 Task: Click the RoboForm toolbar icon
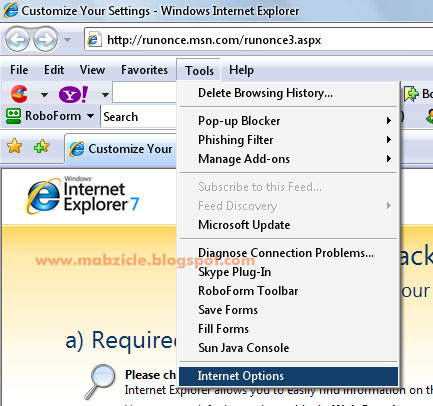pos(13,116)
